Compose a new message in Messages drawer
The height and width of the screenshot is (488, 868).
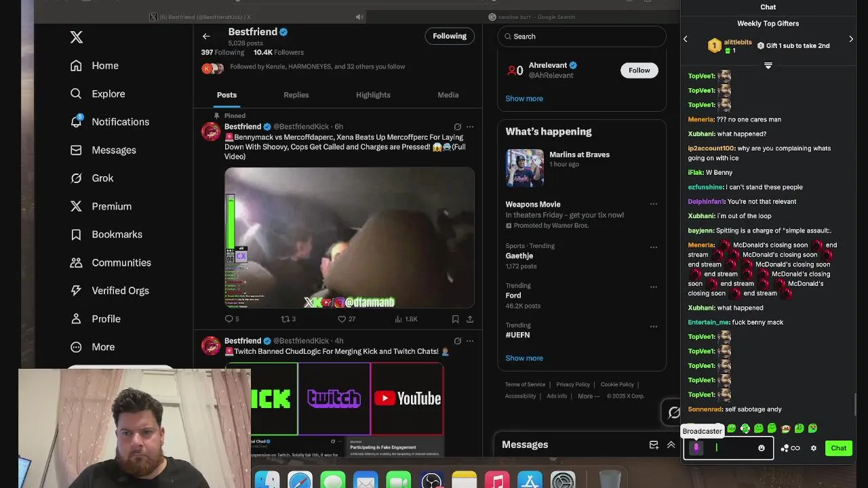click(x=654, y=445)
